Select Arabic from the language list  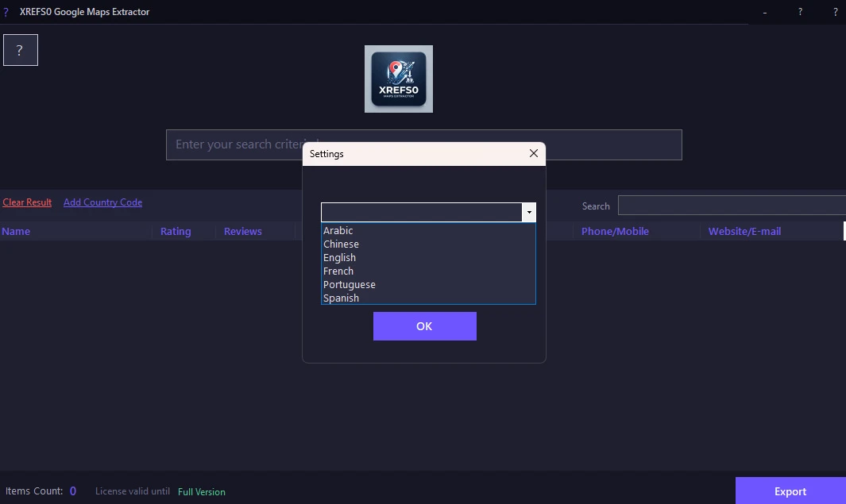428,231
